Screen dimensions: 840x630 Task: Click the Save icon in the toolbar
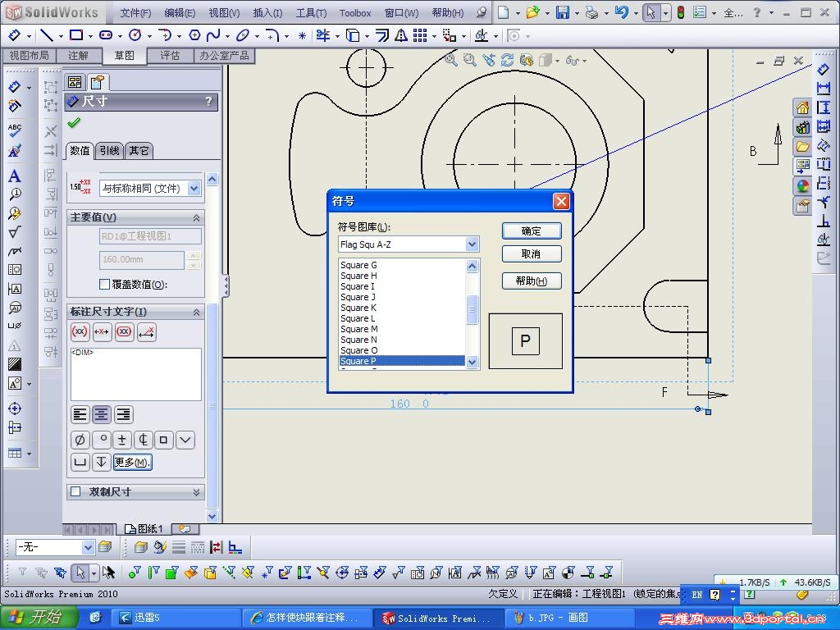click(563, 12)
